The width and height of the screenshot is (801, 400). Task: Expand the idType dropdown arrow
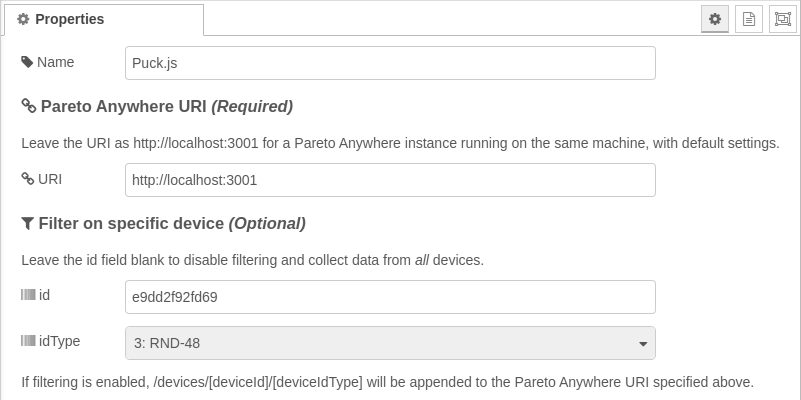click(643, 344)
